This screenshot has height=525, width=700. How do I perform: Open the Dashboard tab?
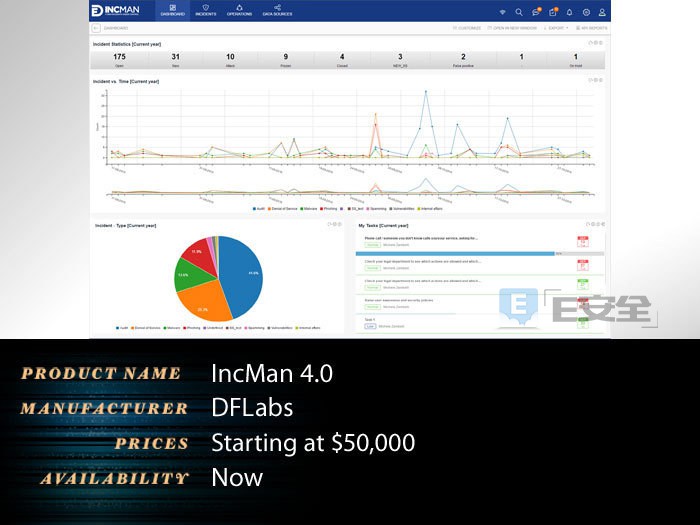[x=172, y=11]
